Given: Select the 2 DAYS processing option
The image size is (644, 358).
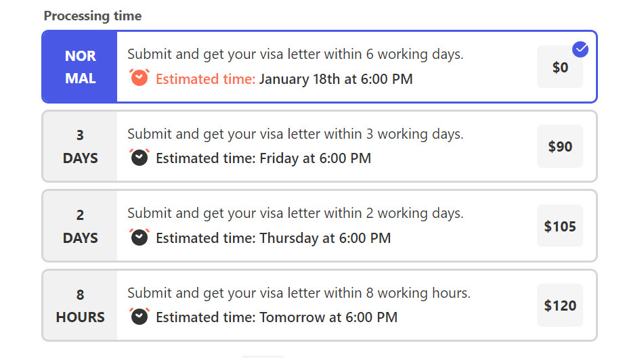Looking at the screenshot, I should point(81,226).
